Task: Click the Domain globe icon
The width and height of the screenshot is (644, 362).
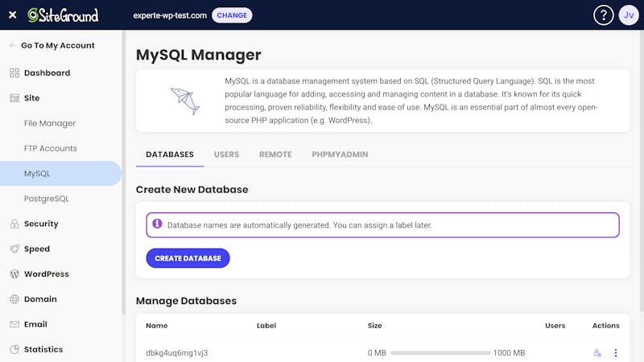Action: [x=14, y=299]
